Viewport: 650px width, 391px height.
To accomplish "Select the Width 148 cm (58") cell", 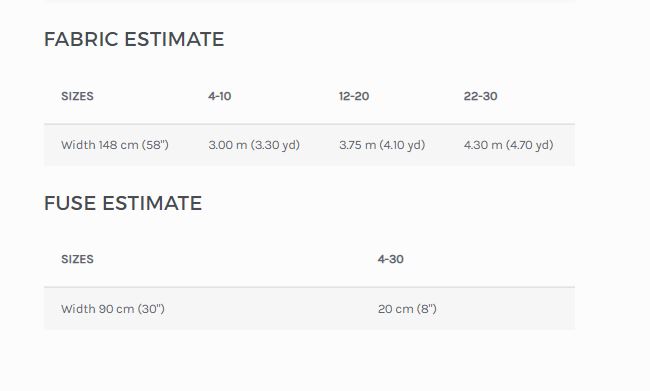I will point(115,145).
